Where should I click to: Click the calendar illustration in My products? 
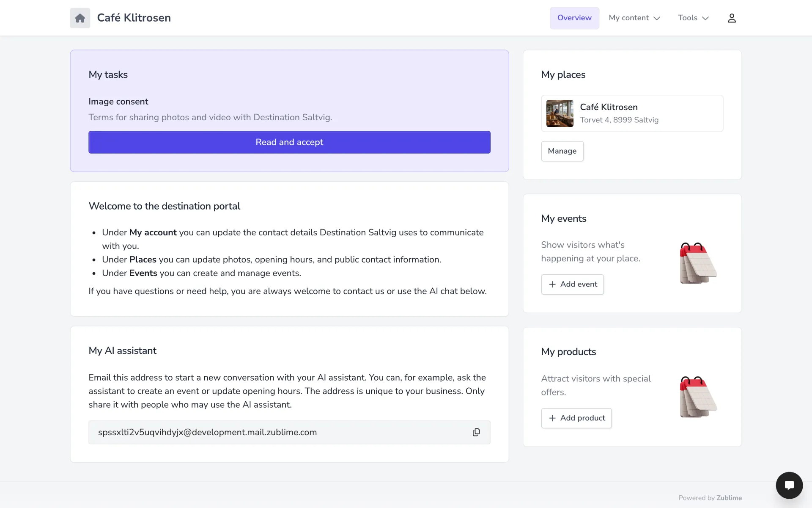coord(698,397)
